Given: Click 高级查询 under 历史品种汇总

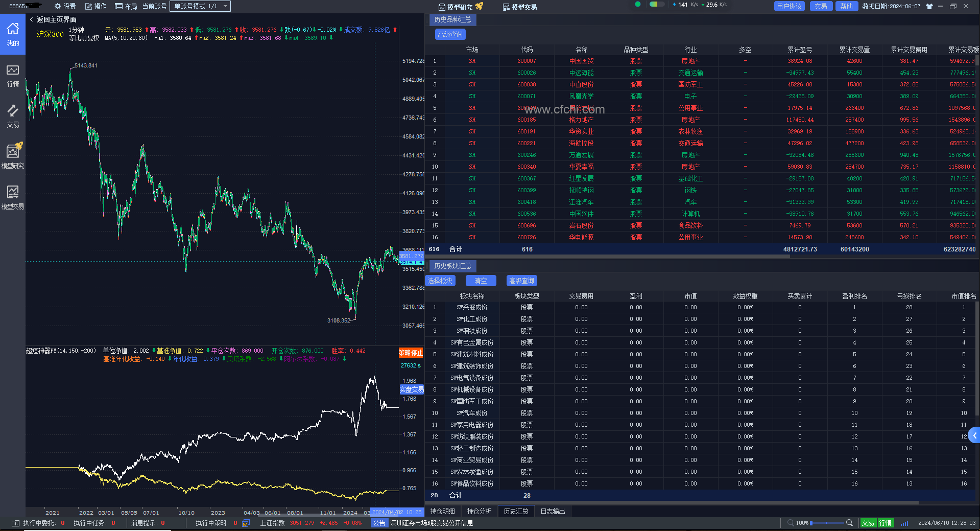Looking at the screenshot, I should [450, 34].
